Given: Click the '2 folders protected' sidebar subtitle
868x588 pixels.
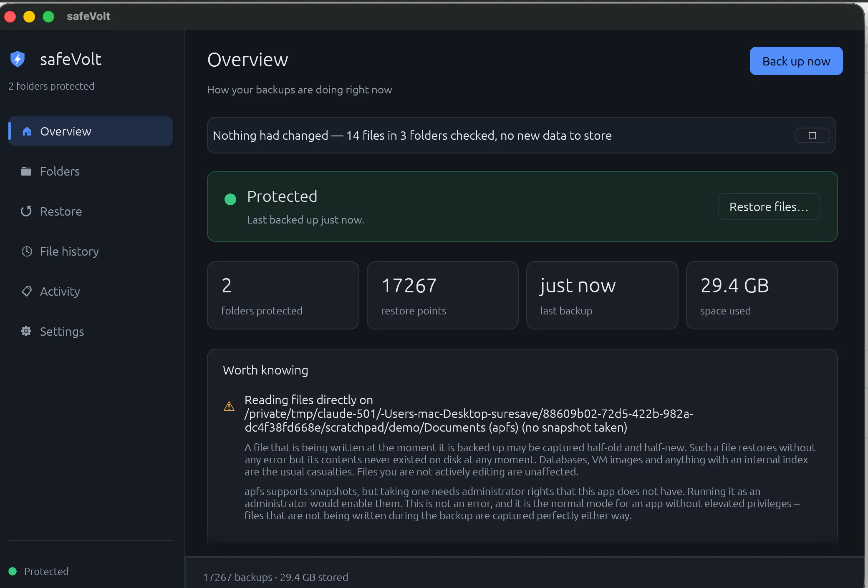Looking at the screenshot, I should click(x=51, y=86).
